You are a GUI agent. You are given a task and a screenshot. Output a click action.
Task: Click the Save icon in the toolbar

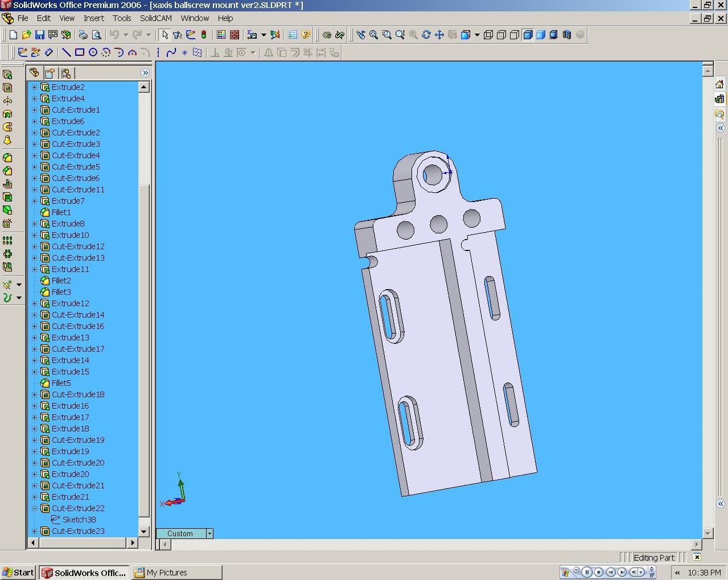coord(40,35)
